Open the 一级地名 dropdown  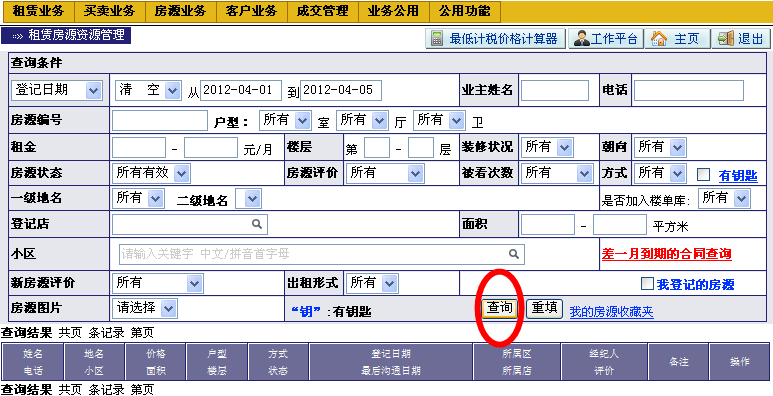[x=138, y=198]
